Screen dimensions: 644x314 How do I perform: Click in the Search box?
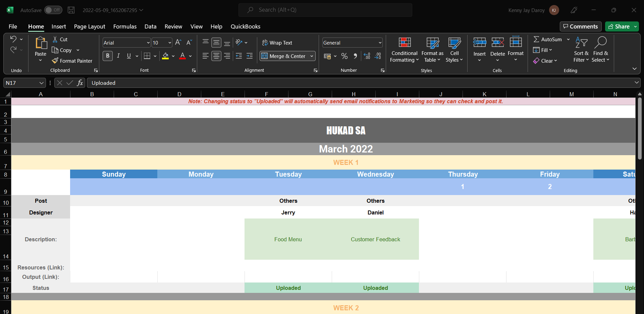[x=325, y=10]
